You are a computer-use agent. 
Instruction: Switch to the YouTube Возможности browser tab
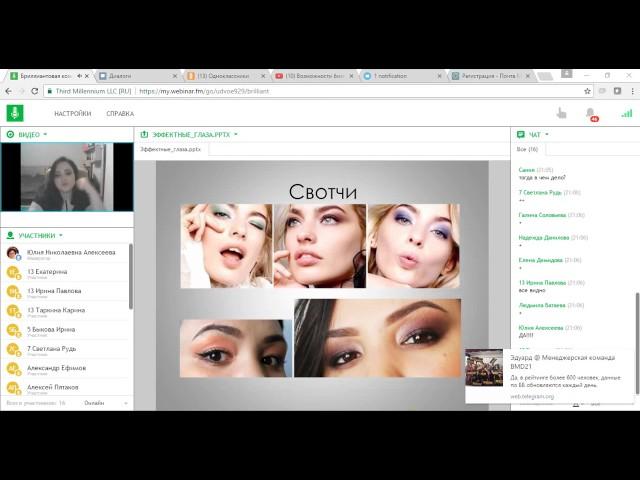(314, 76)
